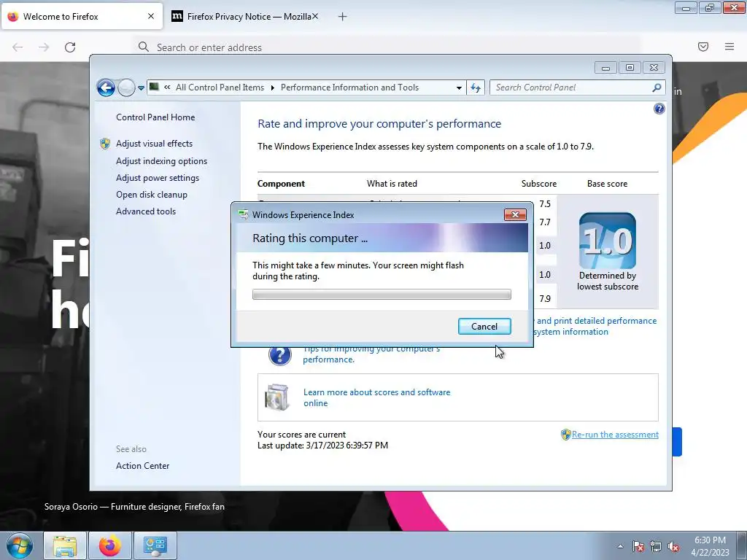Open Adjust indexing options
The image size is (747, 560).
click(161, 161)
